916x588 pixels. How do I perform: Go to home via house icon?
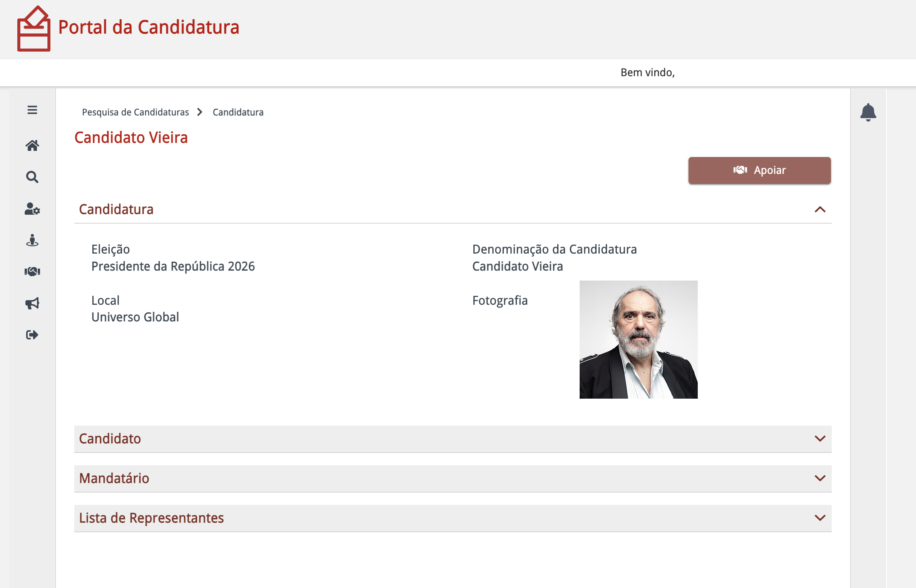click(32, 145)
